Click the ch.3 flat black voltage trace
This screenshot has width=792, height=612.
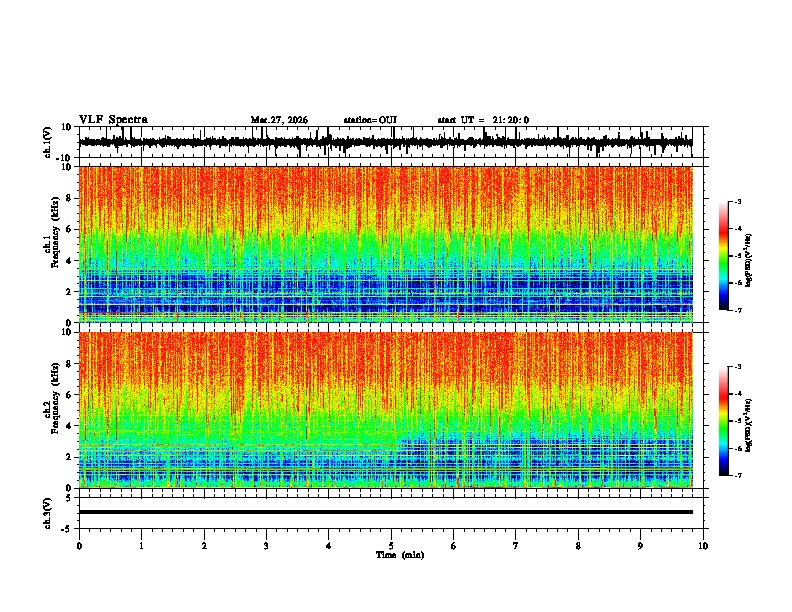click(385, 512)
